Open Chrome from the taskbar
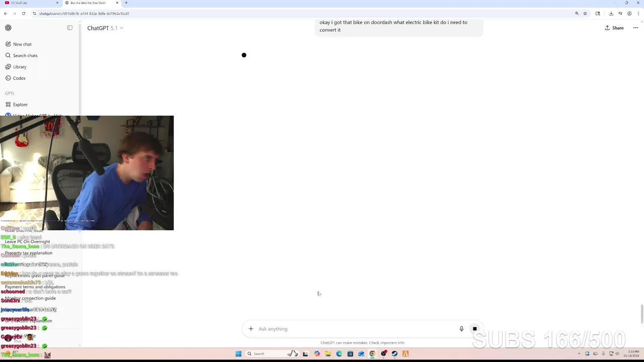The image size is (644, 362). click(372, 354)
